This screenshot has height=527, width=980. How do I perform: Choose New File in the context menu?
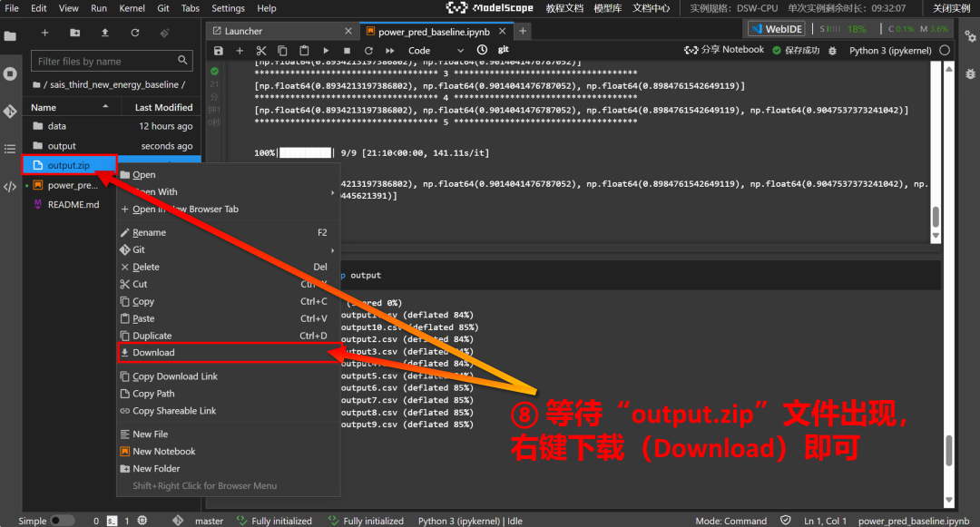coord(228,434)
